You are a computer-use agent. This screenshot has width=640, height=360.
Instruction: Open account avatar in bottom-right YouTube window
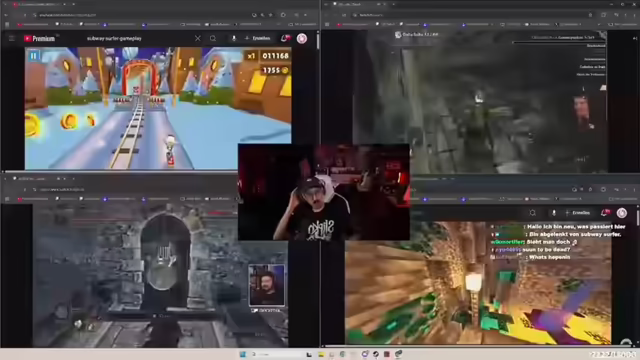pos(622,213)
